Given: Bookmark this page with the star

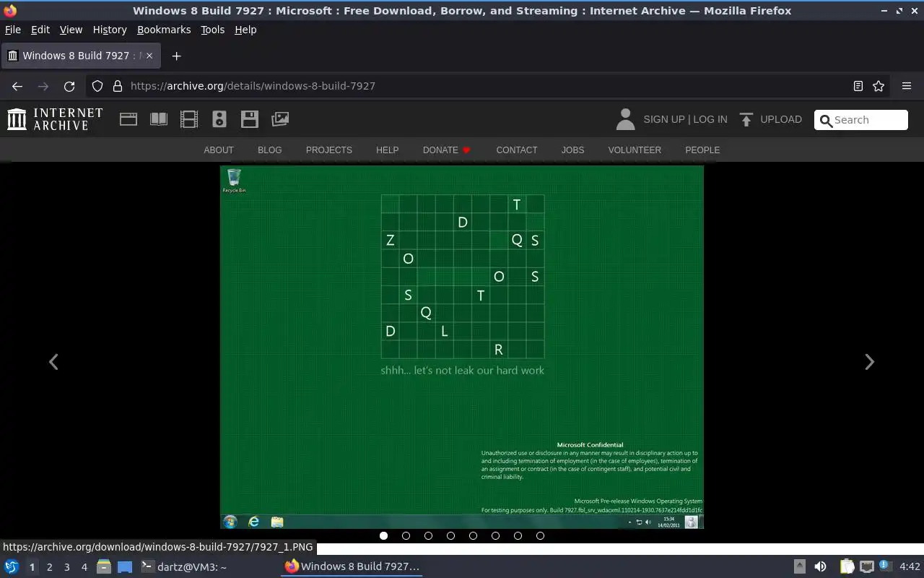Looking at the screenshot, I should pos(879,86).
